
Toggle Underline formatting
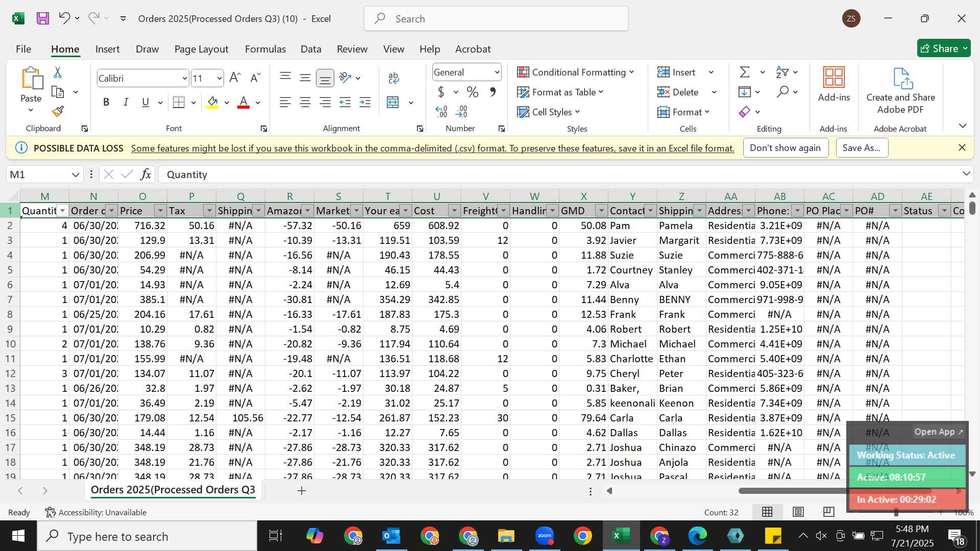pyautogui.click(x=145, y=103)
